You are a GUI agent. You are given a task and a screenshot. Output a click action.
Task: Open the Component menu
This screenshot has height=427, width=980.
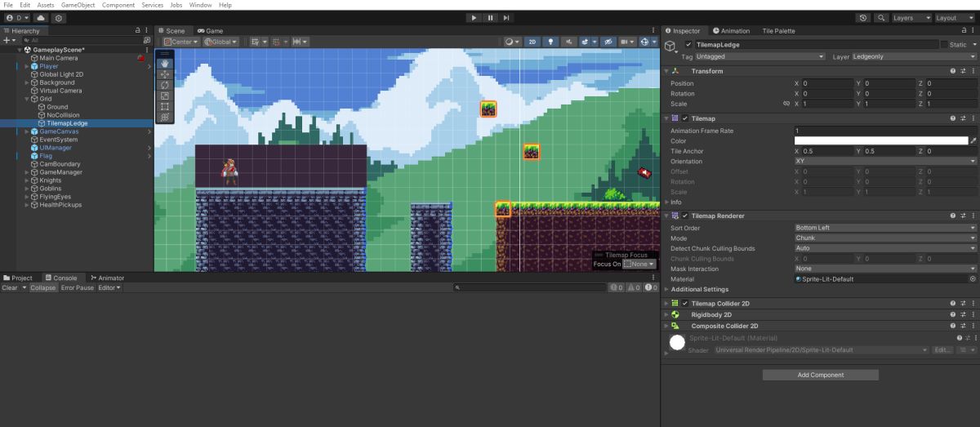click(x=118, y=5)
